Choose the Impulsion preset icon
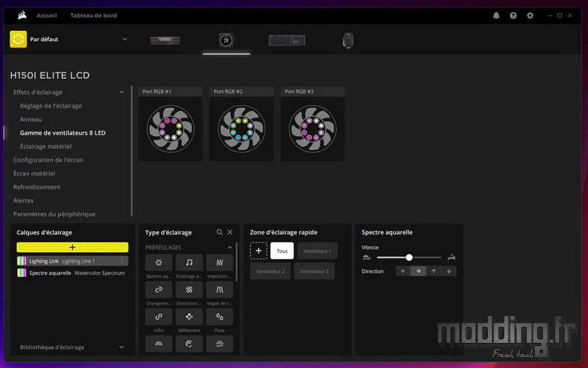Viewport: 588px width, 368px height. tap(219, 262)
